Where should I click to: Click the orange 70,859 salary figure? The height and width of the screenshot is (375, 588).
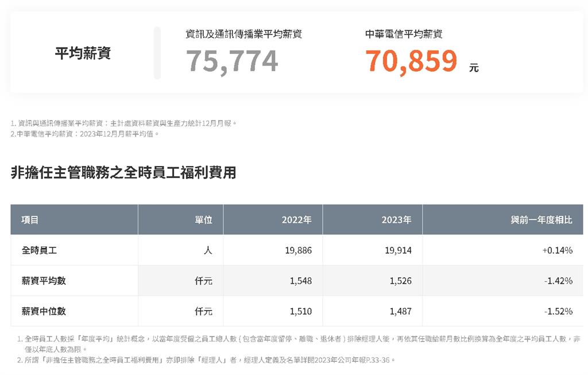411,61
